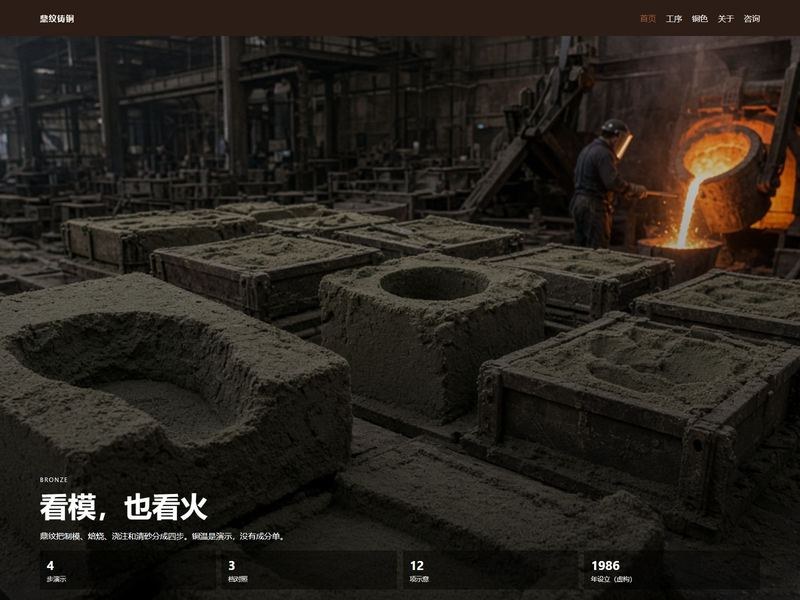
Task: Click the hero description starting with 鼎纹把制模
Action: 163,536
